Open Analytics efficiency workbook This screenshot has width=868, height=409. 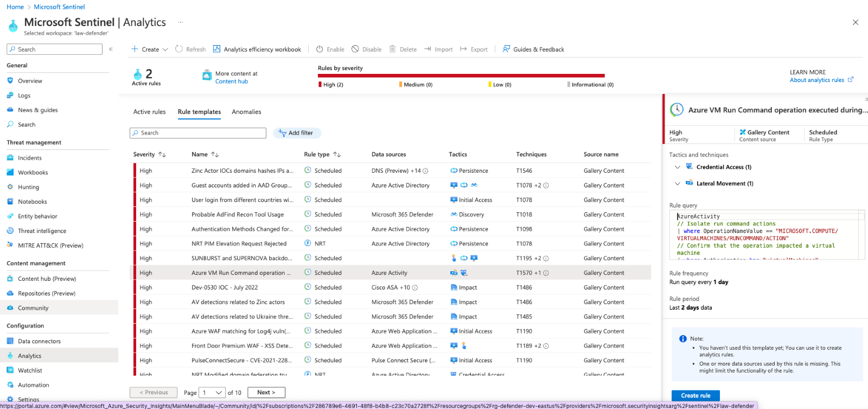coord(257,49)
